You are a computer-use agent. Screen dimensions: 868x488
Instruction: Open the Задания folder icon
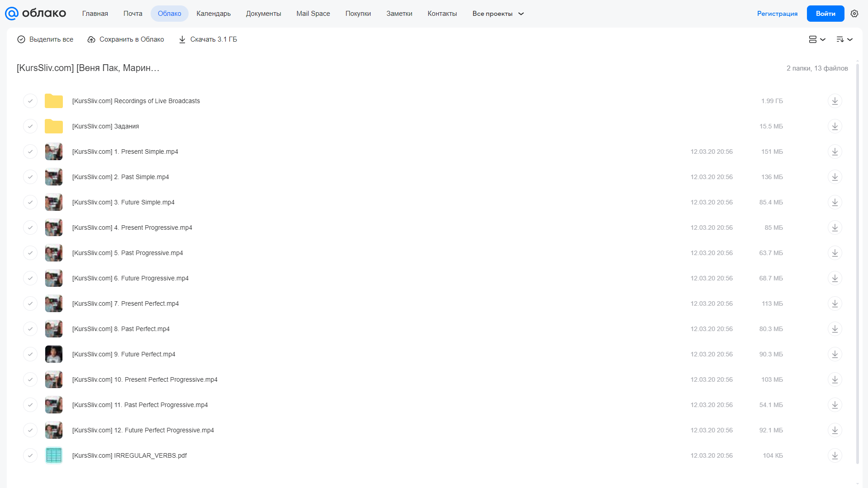pyautogui.click(x=54, y=126)
